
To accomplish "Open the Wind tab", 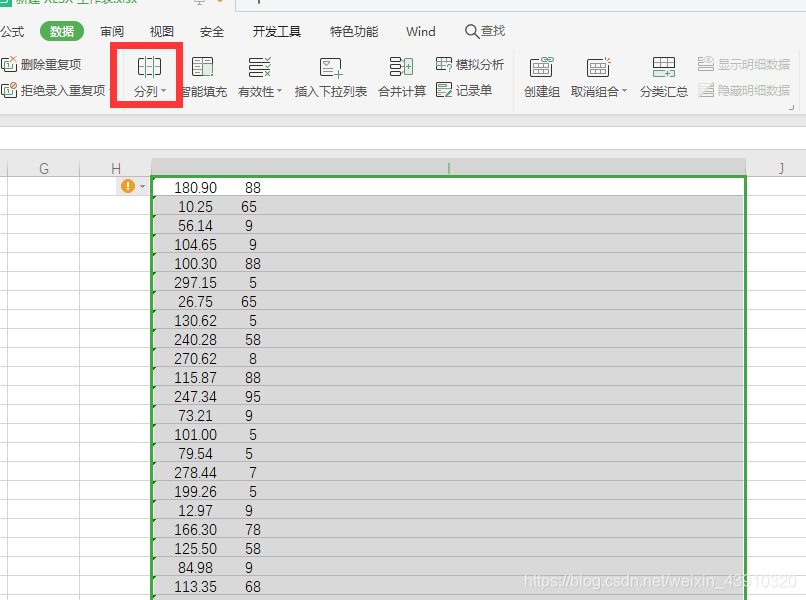I will point(420,31).
